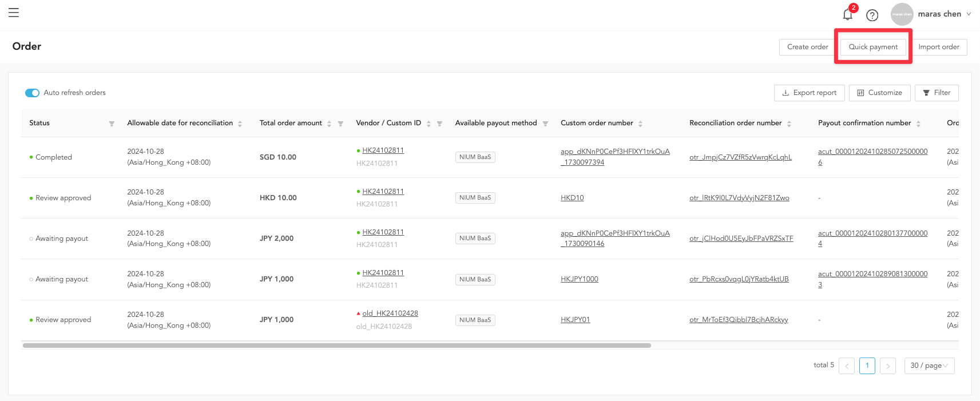
Task: Filter the Total order amount column
Action: 340,124
